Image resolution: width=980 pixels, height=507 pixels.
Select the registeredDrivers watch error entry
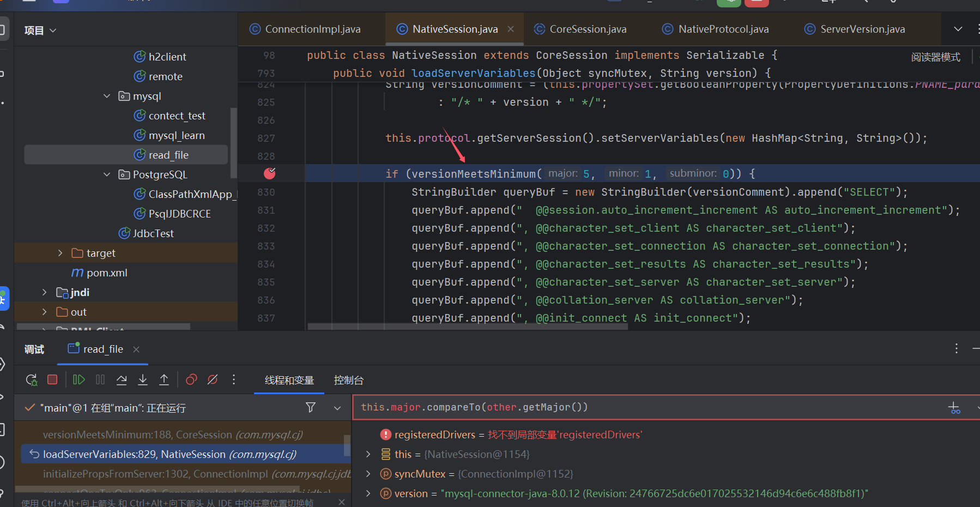[x=511, y=434]
